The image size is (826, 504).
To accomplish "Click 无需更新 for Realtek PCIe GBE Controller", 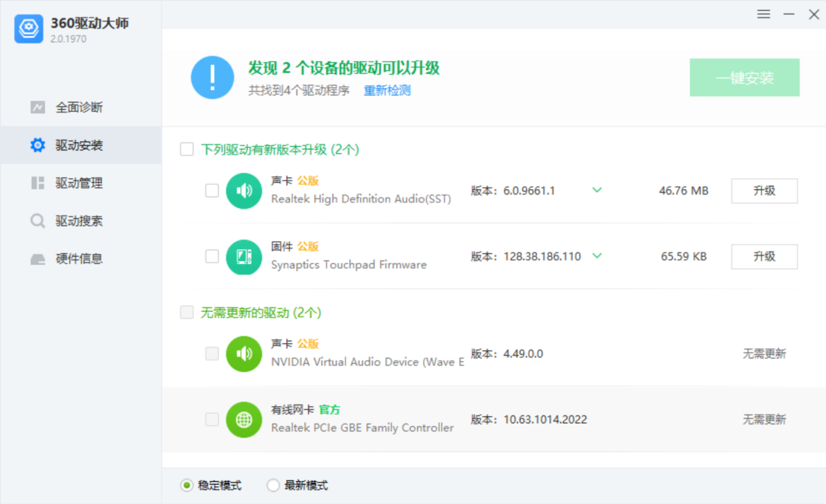I will (764, 420).
